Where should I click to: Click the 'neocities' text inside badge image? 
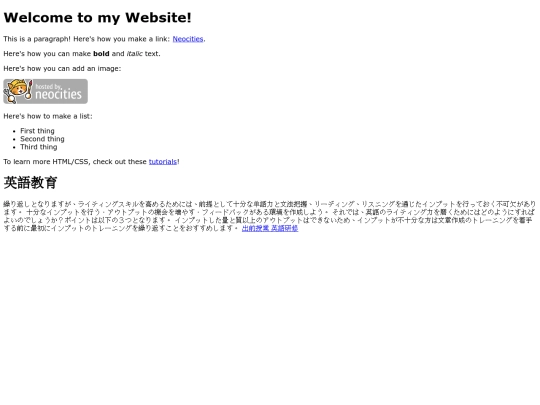click(x=58, y=94)
